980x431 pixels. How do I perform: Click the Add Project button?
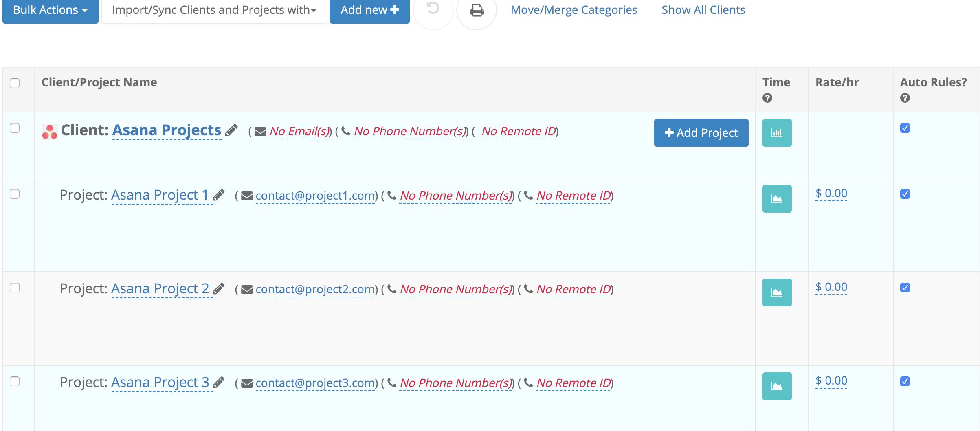pyautogui.click(x=701, y=133)
